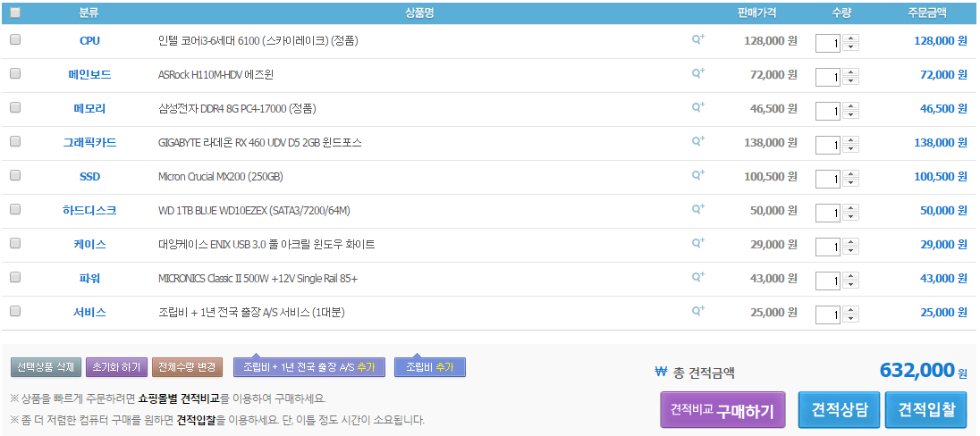980x436 pixels.
Task: Open the 케이스 category link
Action: pos(89,244)
